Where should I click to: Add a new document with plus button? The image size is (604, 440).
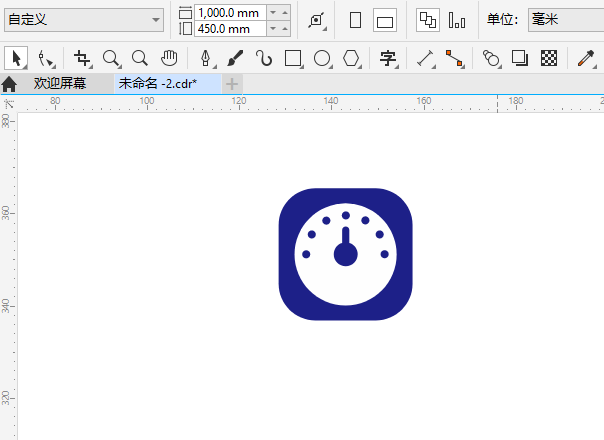pyautogui.click(x=232, y=84)
